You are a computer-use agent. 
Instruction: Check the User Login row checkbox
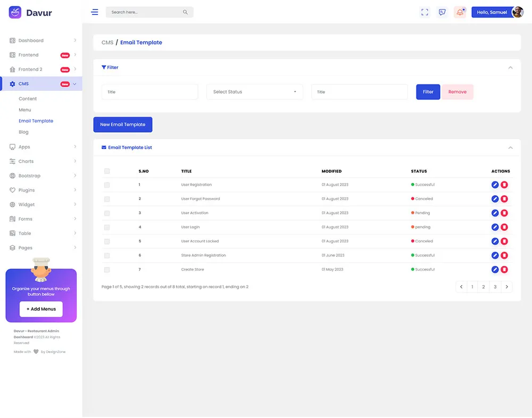click(x=107, y=227)
